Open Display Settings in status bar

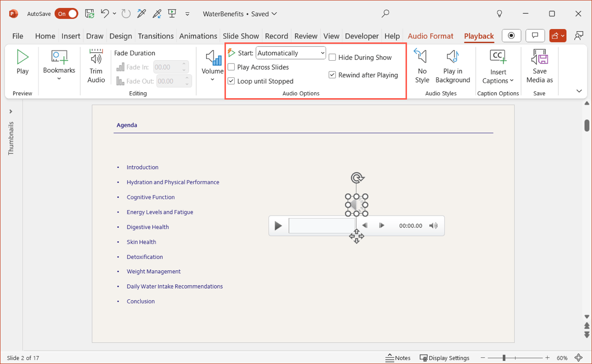tap(444, 358)
